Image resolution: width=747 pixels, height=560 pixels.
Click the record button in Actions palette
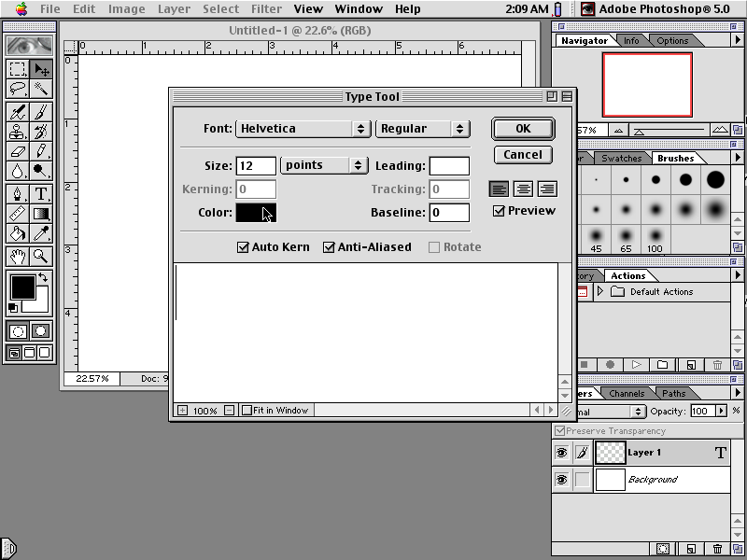pos(610,365)
